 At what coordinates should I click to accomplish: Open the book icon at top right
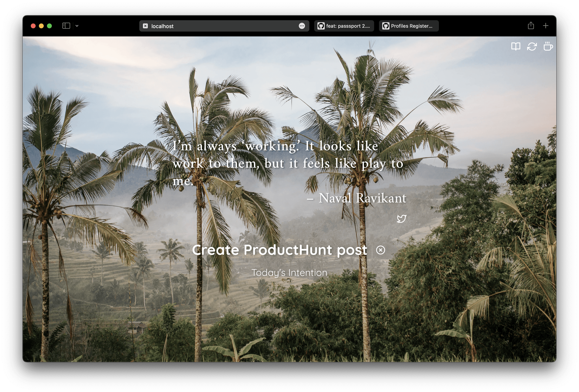click(515, 46)
